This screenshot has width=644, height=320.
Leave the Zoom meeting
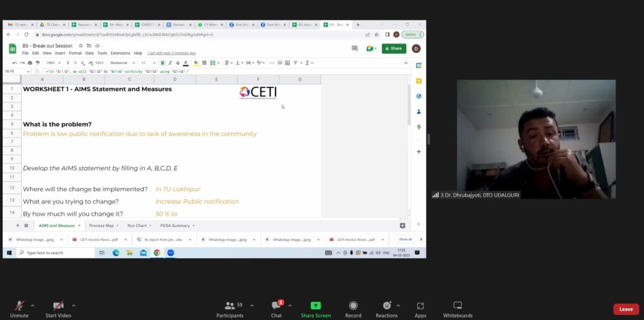pyautogui.click(x=626, y=309)
